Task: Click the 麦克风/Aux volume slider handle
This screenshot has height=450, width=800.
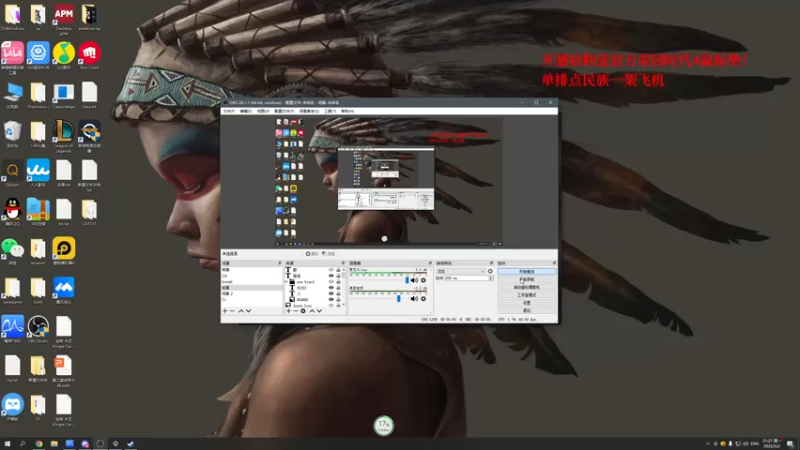Action: pos(407,280)
